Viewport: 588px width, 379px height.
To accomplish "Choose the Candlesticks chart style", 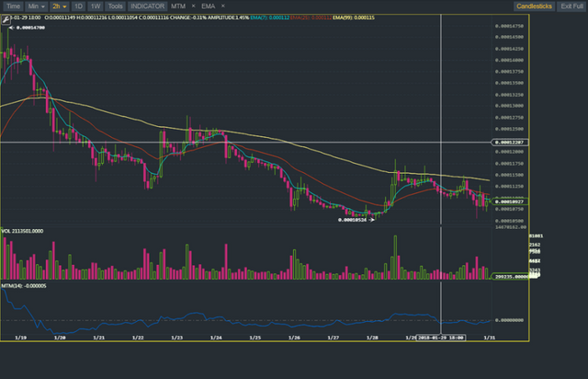I will pos(534,6).
